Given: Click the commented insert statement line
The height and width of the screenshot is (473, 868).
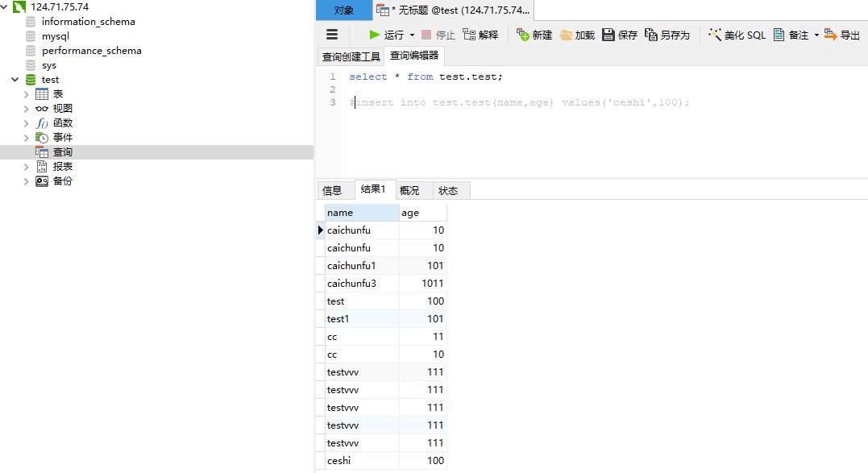Looking at the screenshot, I should 520,102.
